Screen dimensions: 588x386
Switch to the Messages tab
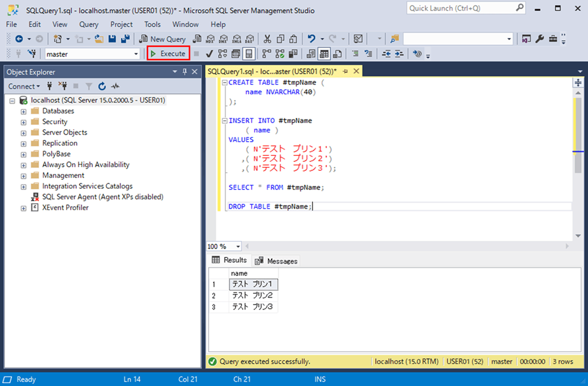(276, 261)
